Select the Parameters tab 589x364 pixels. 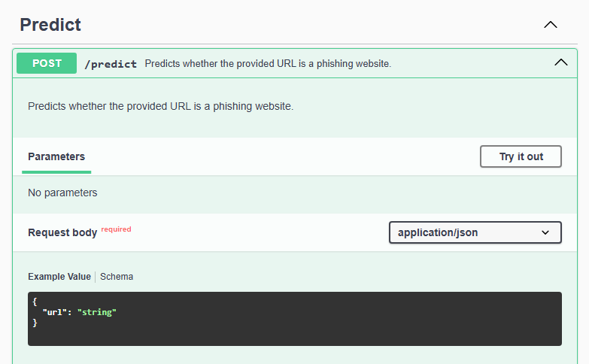click(x=56, y=156)
